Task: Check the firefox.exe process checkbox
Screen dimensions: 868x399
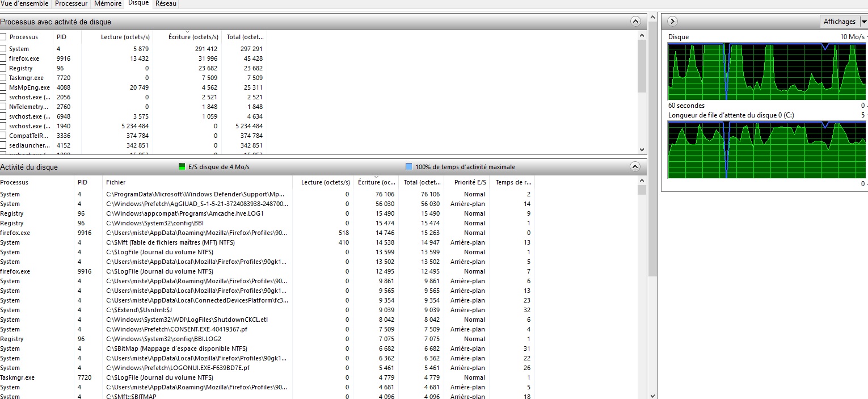Action: tap(3, 58)
